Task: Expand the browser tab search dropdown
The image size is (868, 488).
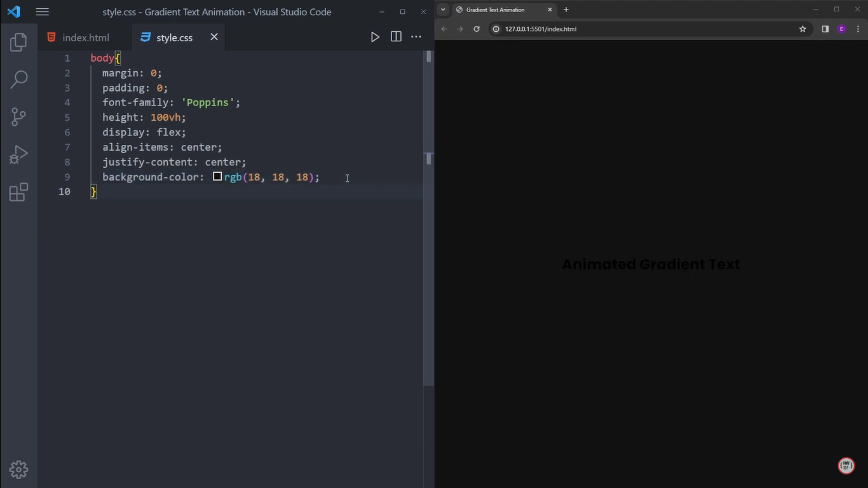Action: coord(443,10)
